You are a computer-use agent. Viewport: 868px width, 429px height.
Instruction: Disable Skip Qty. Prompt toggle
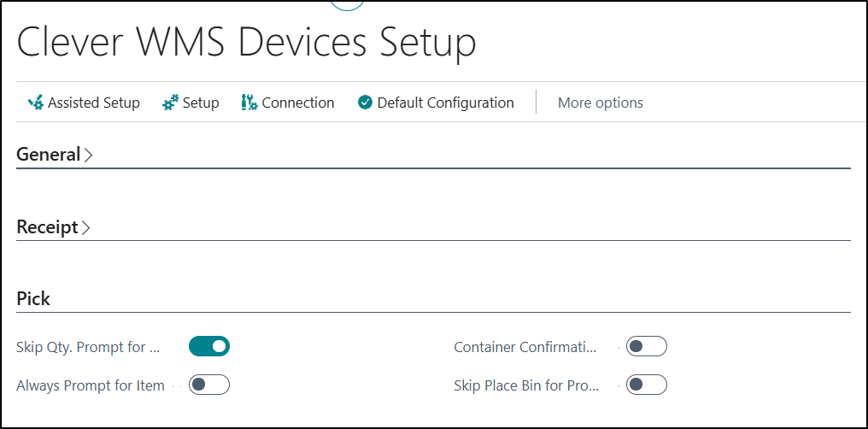point(209,346)
